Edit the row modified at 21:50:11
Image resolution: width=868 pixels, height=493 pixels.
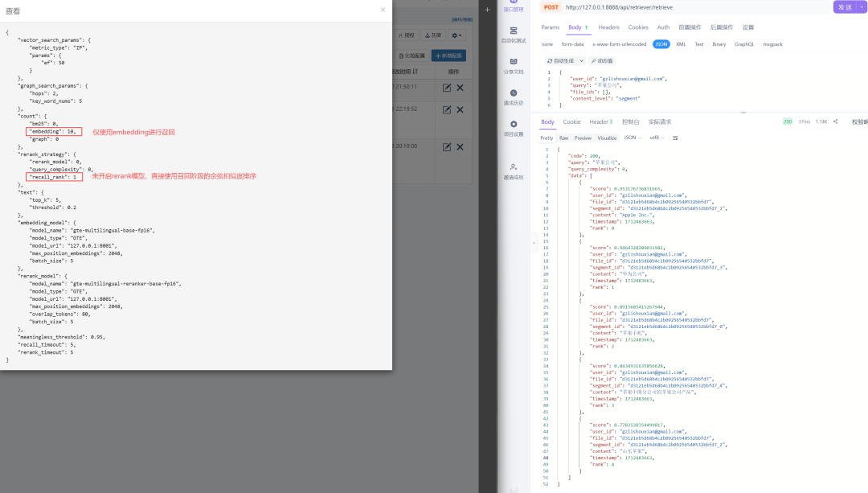tap(447, 88)
